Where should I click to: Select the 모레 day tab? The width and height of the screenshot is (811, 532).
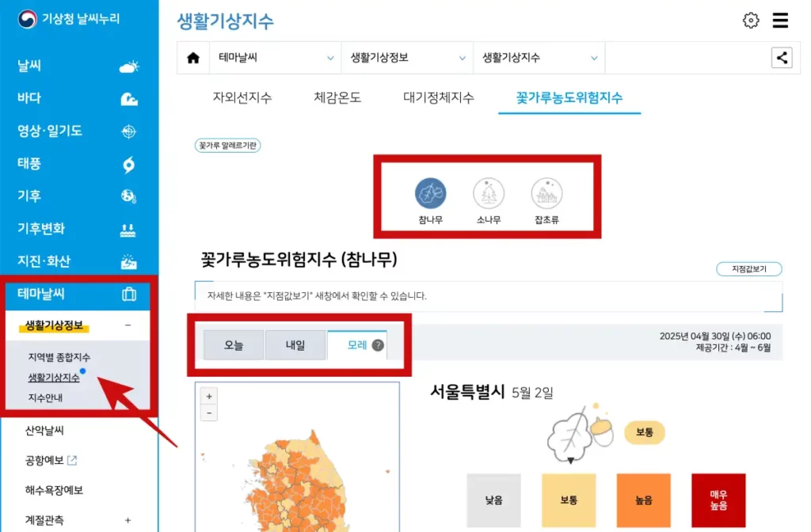[357, 345]
